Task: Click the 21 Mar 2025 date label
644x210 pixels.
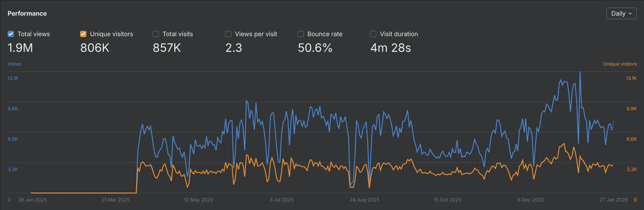Action: coord(115,200)
